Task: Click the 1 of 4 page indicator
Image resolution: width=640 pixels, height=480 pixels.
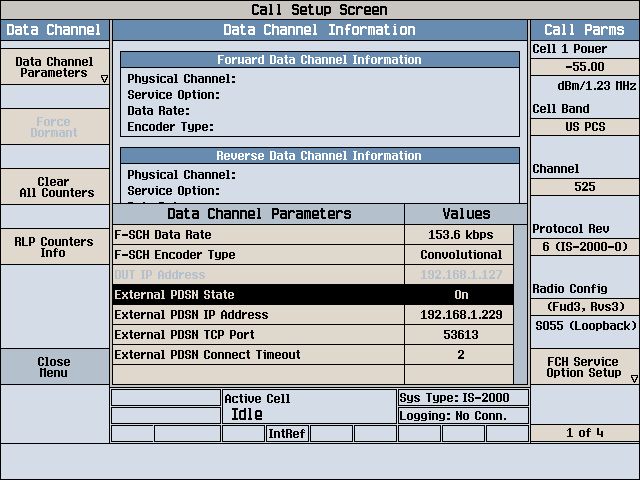Action: tap(584, 433)
